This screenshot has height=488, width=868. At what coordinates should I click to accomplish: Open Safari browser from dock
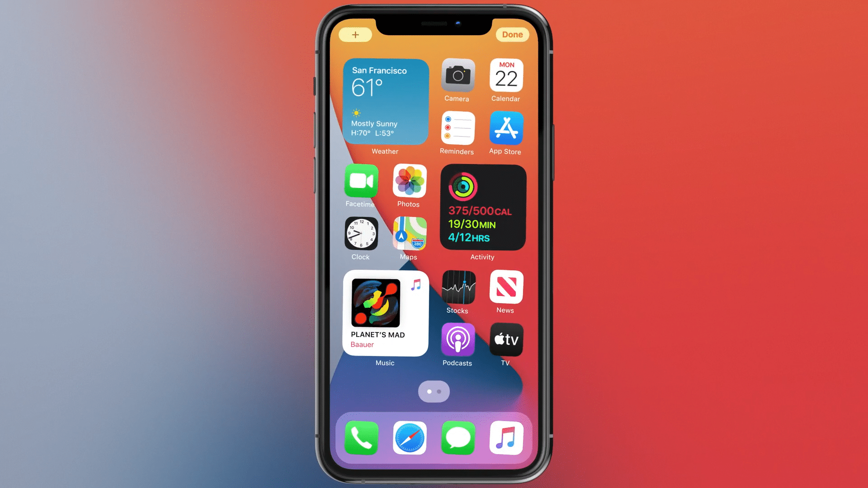tap(410, 438)
